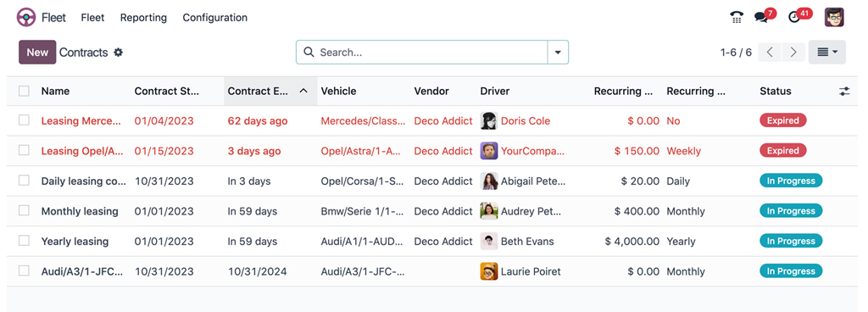Tick the Yearly leasing row checkbox
The width and height of the screenshot is (868, 312).
coord(24,241)
